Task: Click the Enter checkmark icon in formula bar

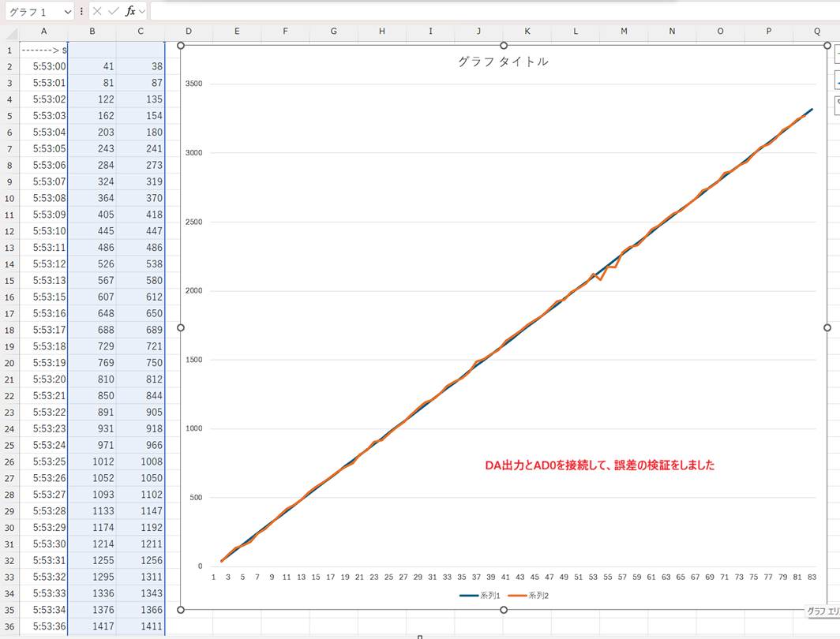Action: point(114,12)
